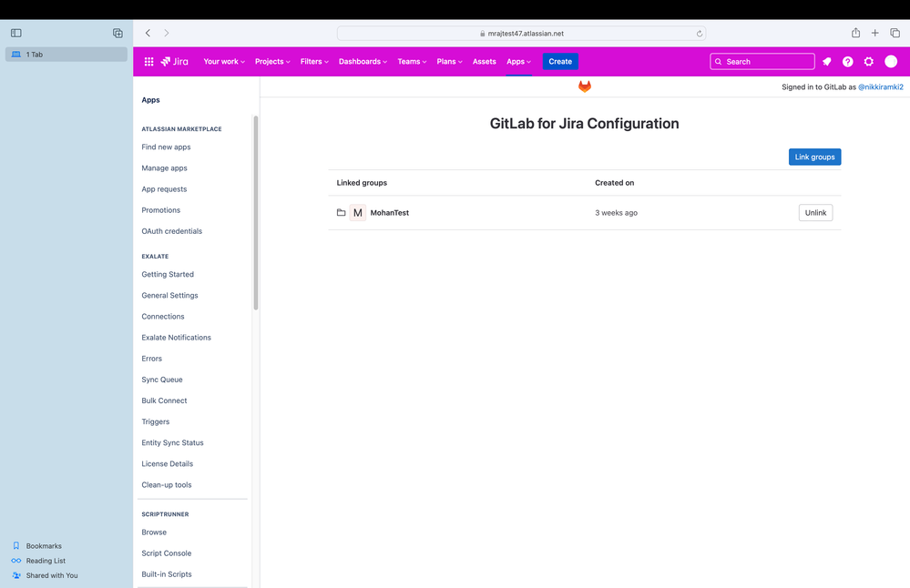Click Created on column header
Image resolution: width=910 pixels, height=588 pixels.
click(x=614, y=183)
